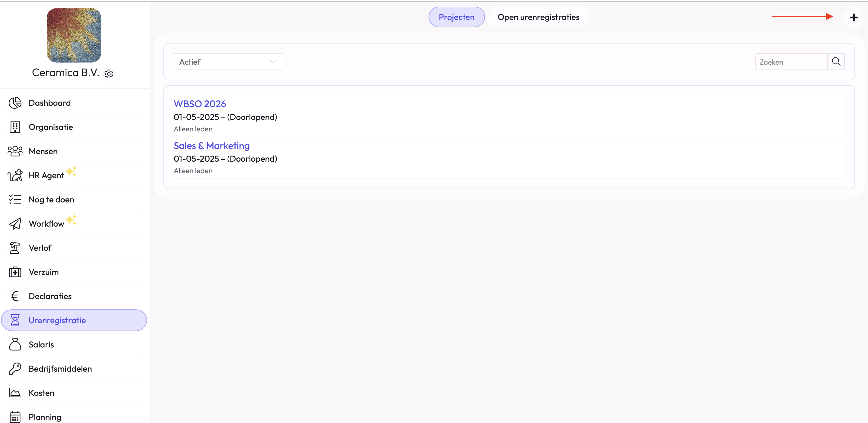
Task: Click the chevron arrow in Actief filter
Action: coord(272,62)
